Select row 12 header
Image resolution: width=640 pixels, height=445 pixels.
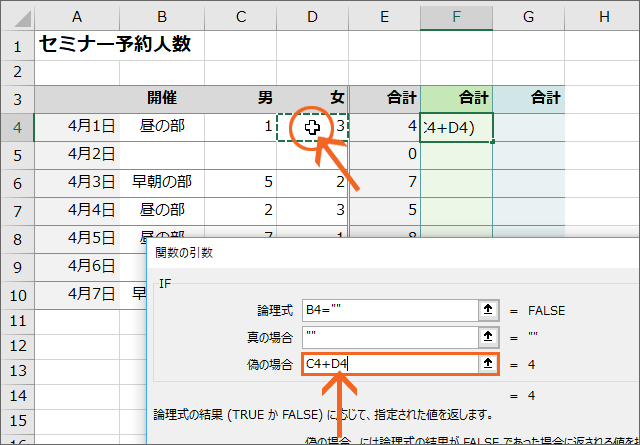click(x=17, y=346)
